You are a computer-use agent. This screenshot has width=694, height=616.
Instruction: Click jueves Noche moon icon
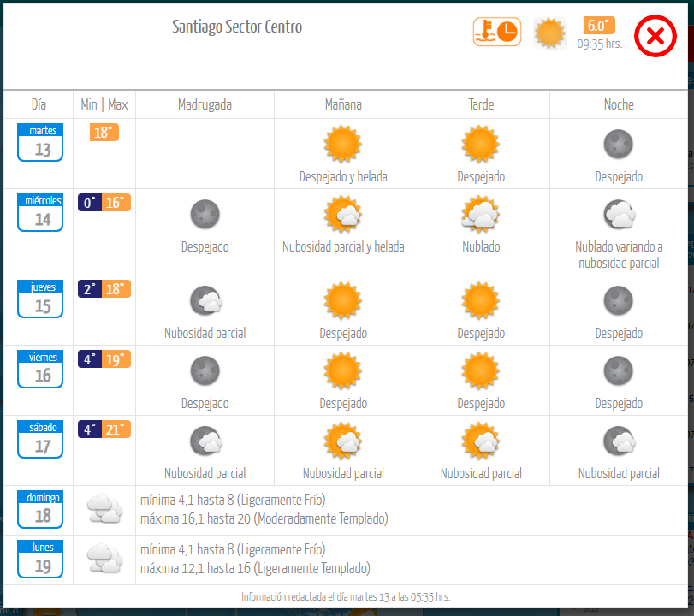click(x=619, y=300)
